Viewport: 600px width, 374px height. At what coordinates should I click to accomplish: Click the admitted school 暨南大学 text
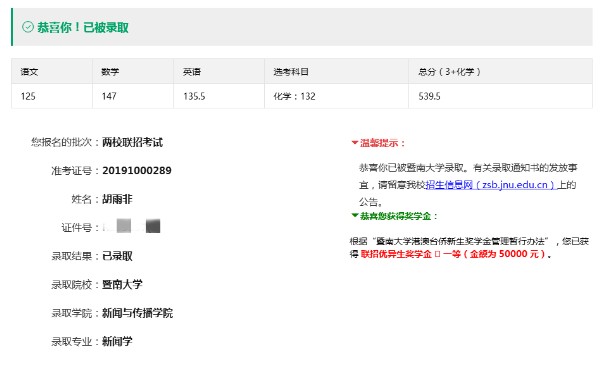click(x=122, y=284)
